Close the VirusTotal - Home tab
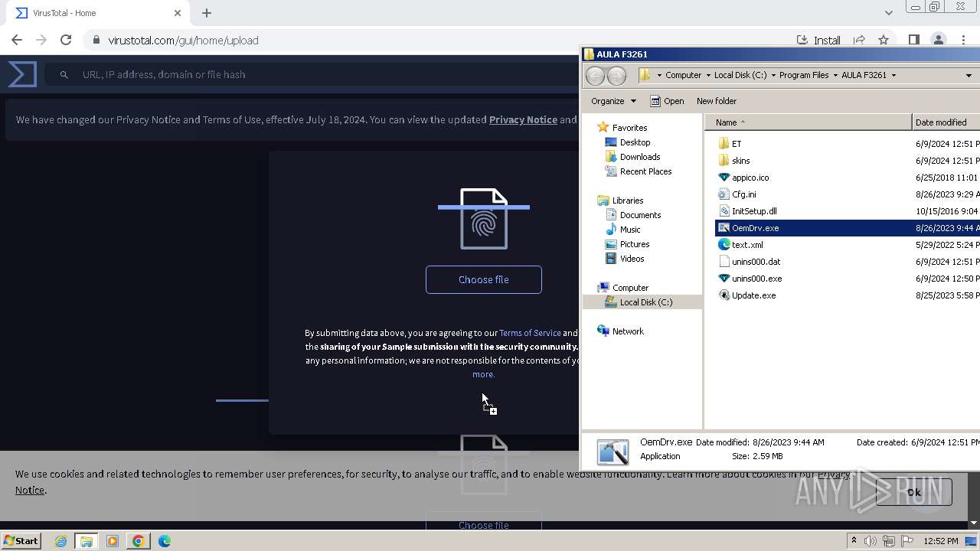The height and width of the screenshot is (551, 980). (x=178, y=13)
